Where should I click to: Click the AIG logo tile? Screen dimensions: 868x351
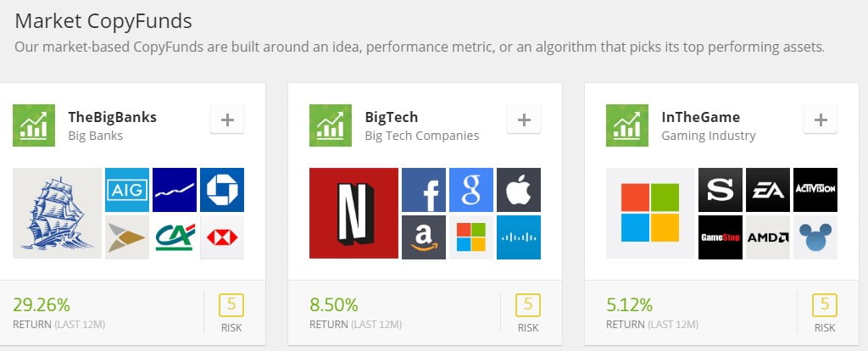pyautogui.click(x=127, y=190)
